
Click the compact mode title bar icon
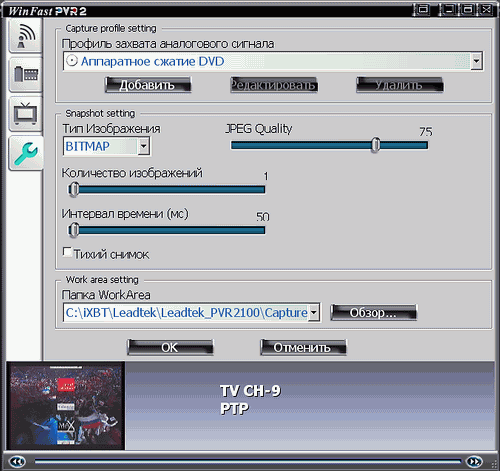tap(423, 10)
